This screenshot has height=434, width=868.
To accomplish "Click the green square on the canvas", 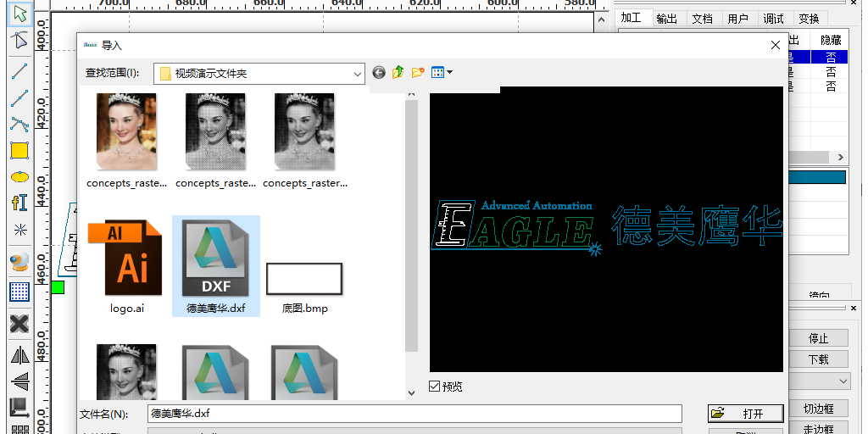I will (58, 287).
